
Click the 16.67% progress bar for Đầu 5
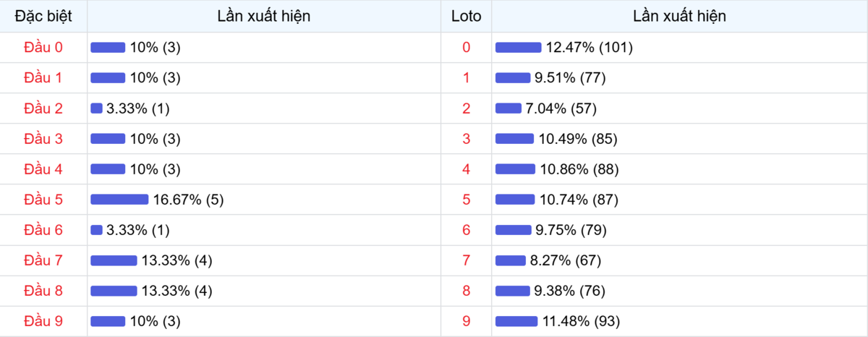pyautogui.click(x=119, y=200)
